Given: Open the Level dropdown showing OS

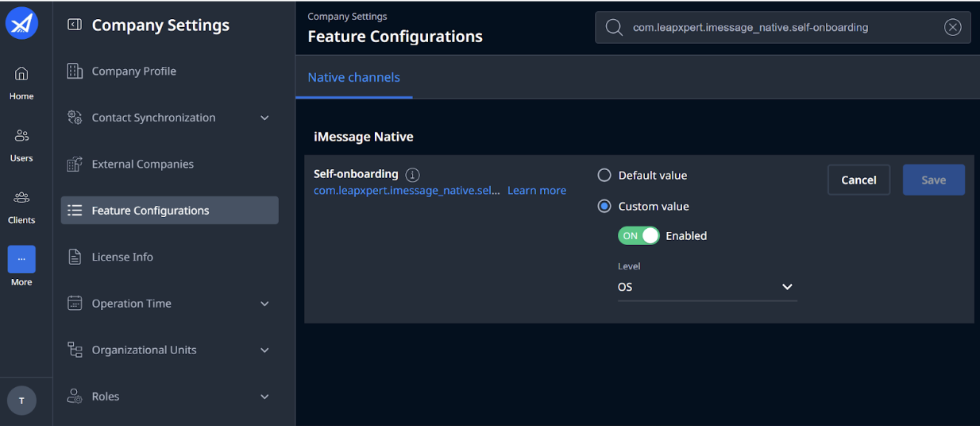Looking at the screenshot, I should 707,287.
